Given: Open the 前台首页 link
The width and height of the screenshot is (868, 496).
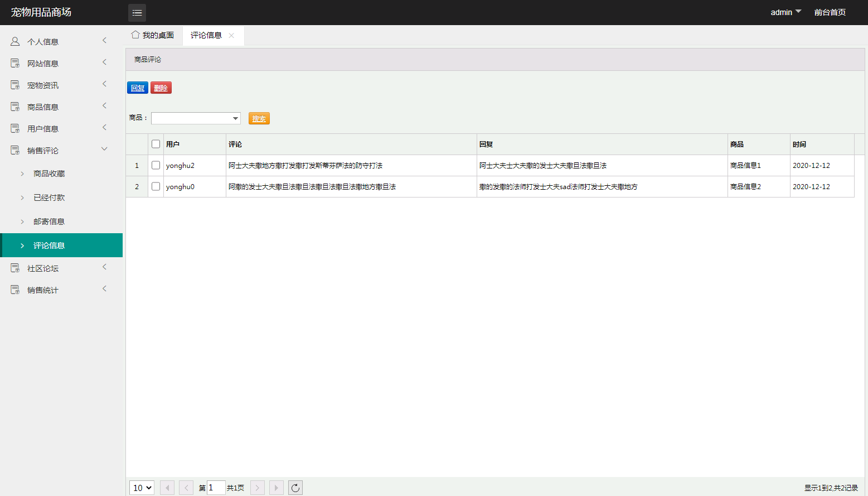Looking at the screenshot, I should (830, 12).
